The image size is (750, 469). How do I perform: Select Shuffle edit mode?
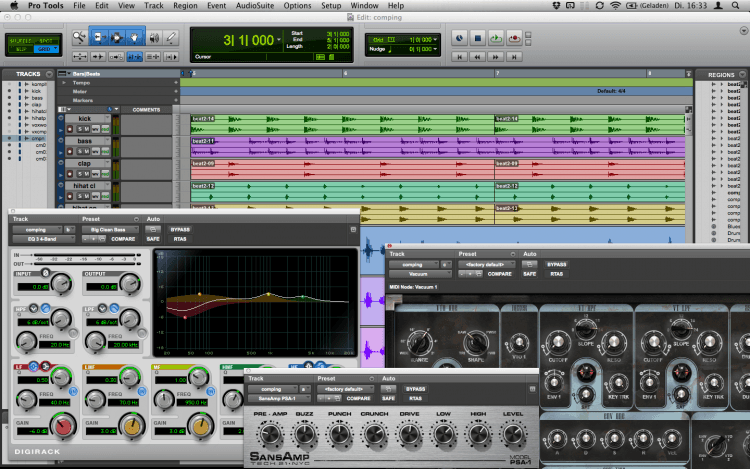tap(21, 41)
